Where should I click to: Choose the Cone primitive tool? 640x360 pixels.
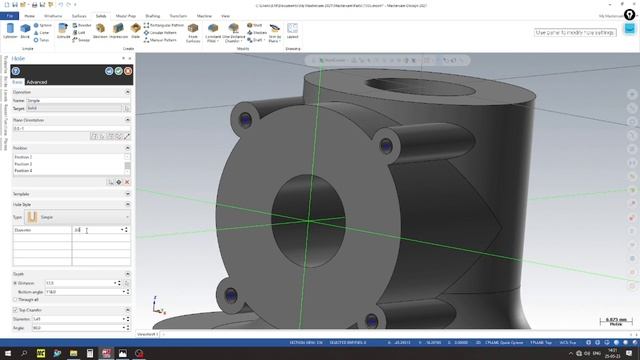coord(41,33)
